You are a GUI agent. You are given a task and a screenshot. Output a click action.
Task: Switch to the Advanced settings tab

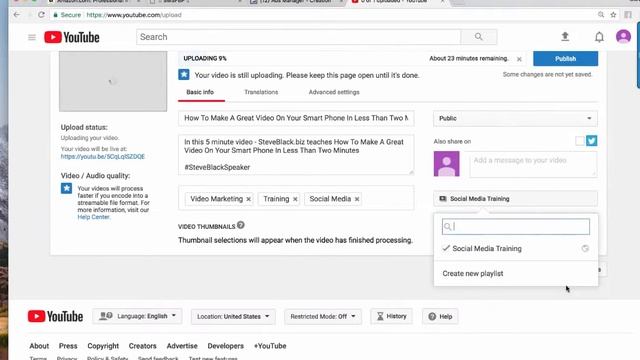(334, 92)
